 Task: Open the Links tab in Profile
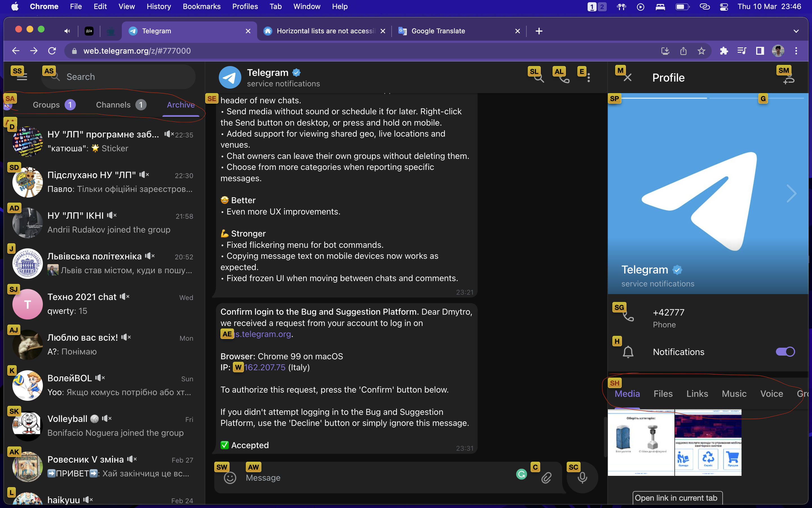[697, 393]
